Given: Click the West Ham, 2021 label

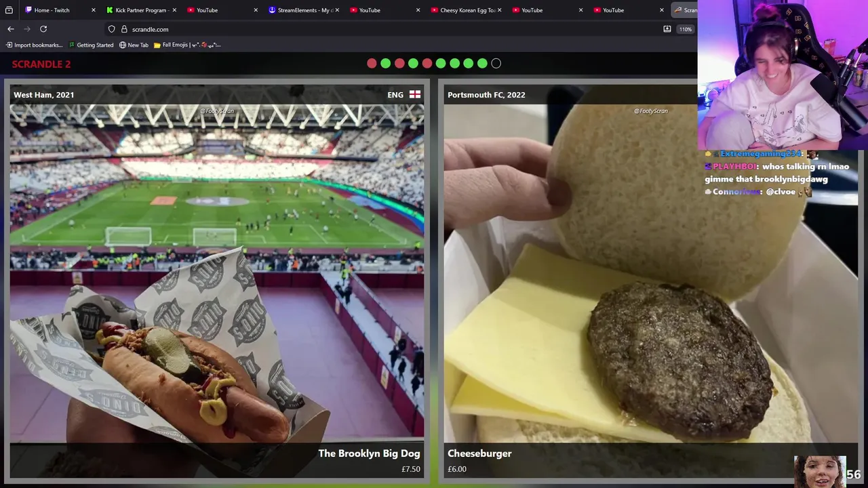Looking at the screenshot, I should click(x=44, y=95).
